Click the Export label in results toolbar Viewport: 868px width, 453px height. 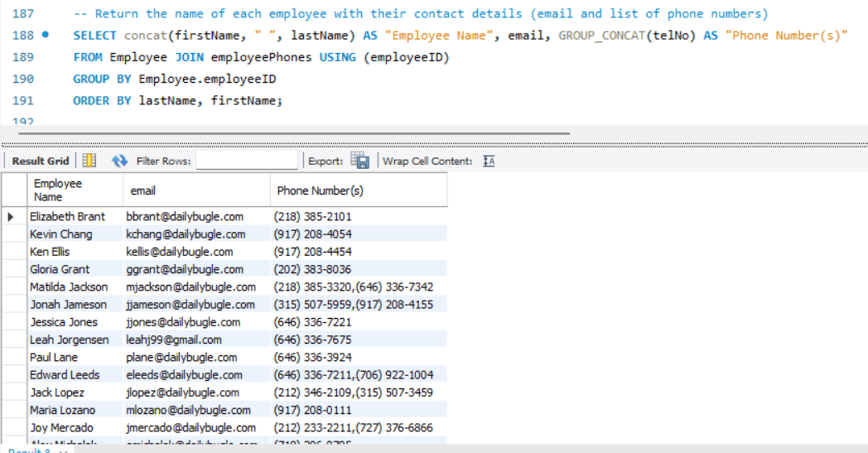(x=325, y=161)
